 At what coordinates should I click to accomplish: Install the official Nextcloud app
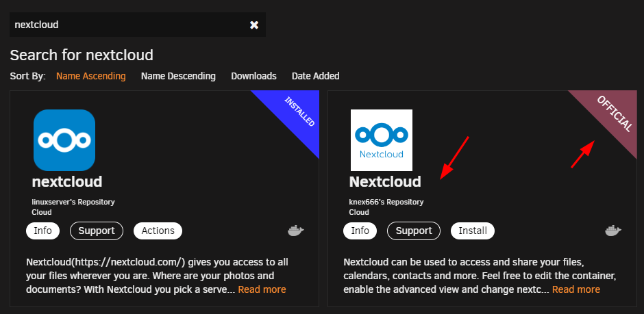pos(473,231)
